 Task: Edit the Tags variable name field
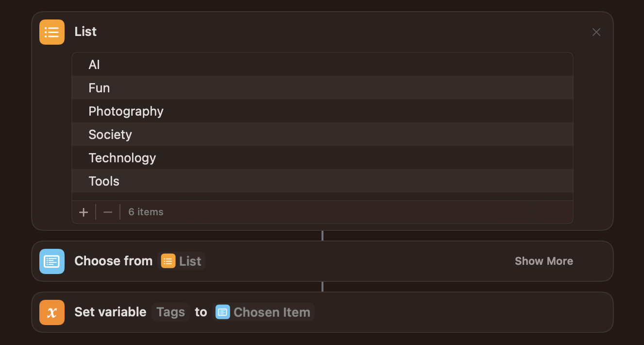click(x=170, y=312)
